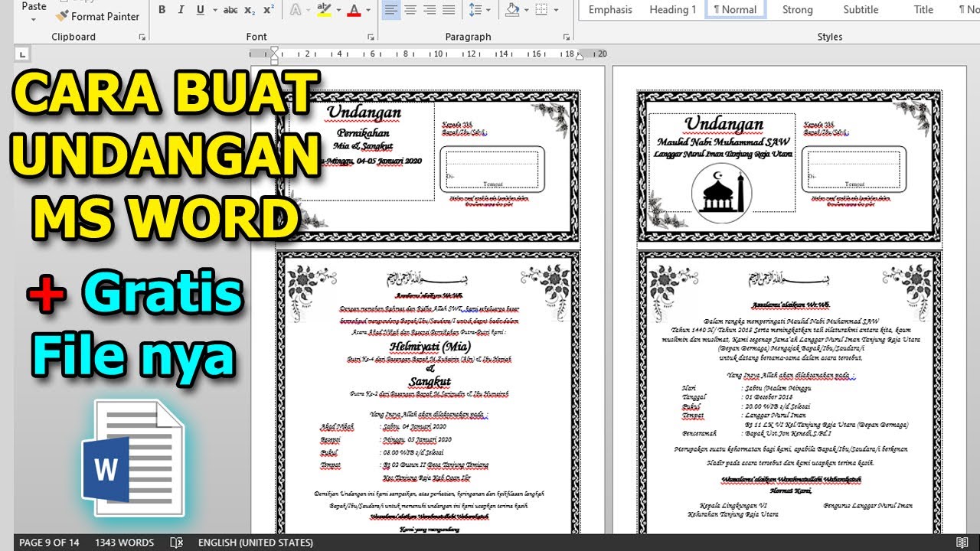Apply subscript formatting
Viewport: 980px width, 551px height.
point(250,10)
